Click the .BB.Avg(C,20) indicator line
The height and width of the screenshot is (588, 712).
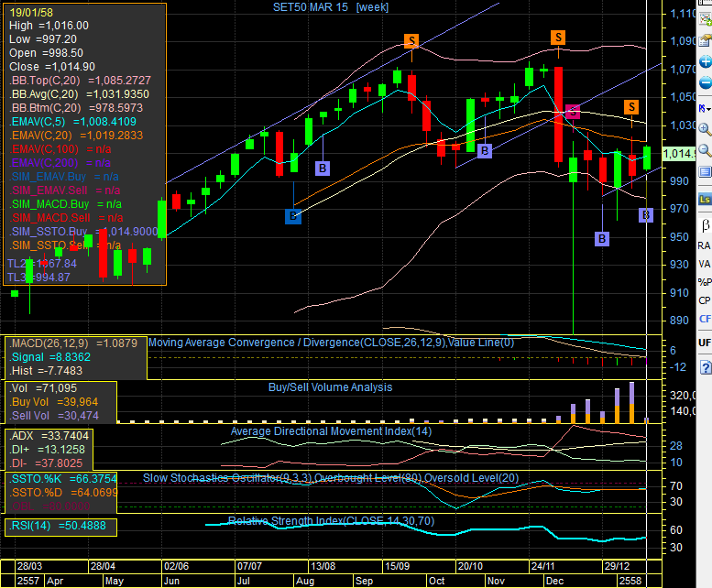pos(79,94)
